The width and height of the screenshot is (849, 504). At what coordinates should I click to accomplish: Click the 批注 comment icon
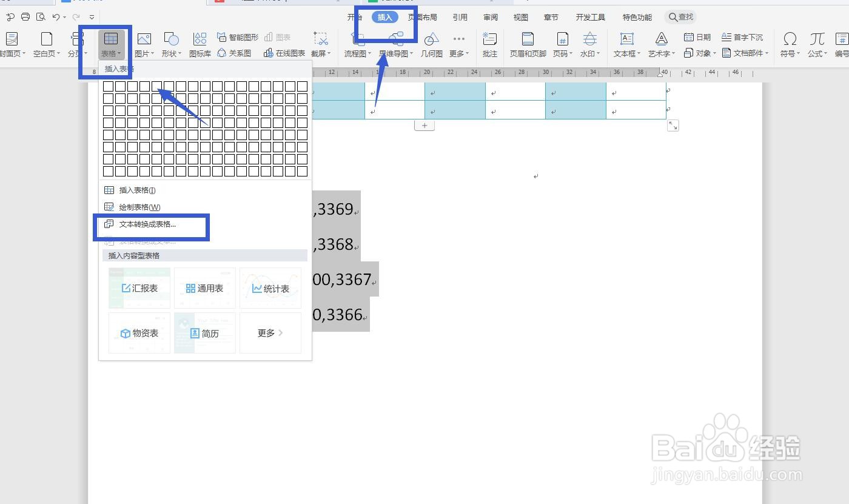click(x=490, y=44)
